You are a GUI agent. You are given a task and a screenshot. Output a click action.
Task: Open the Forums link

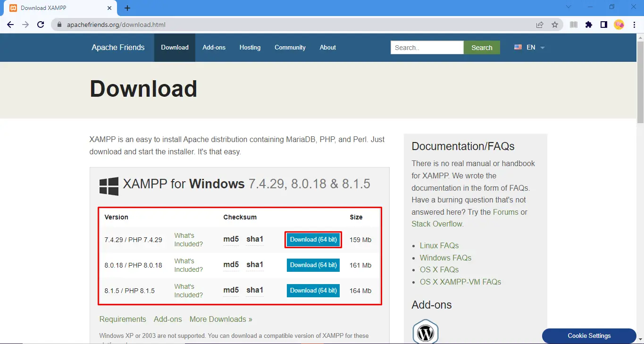pyautogui.click(x=506, y=212)
